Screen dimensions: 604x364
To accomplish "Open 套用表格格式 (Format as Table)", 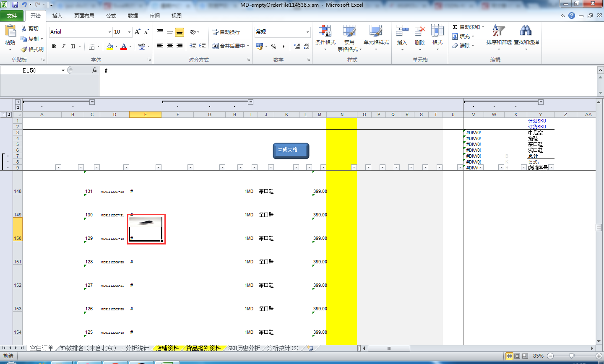I will (x=349, y=37).
